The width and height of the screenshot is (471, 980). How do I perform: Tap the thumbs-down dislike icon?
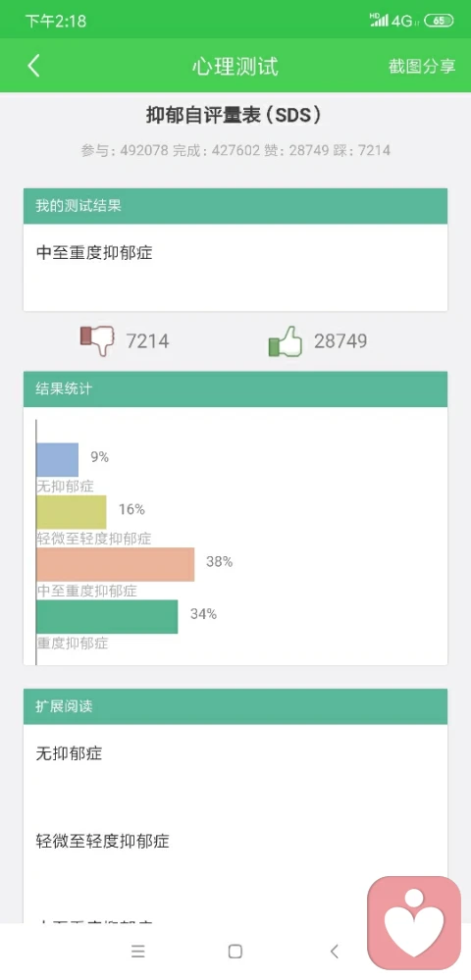pos(98,340)
